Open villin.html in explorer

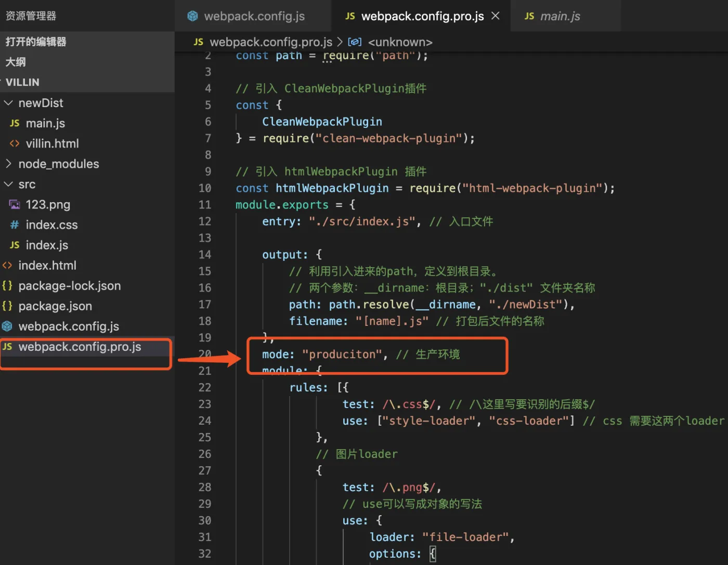tap(87, 143)
